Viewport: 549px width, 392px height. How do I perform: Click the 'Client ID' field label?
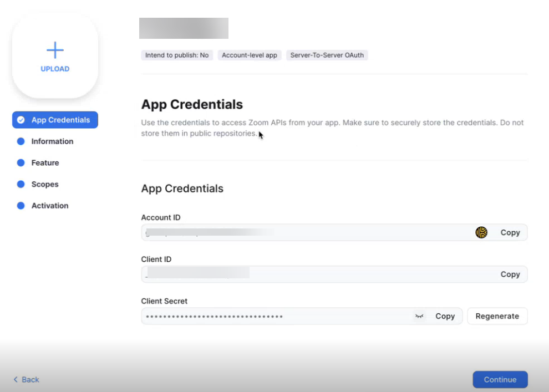click(156, 259)
